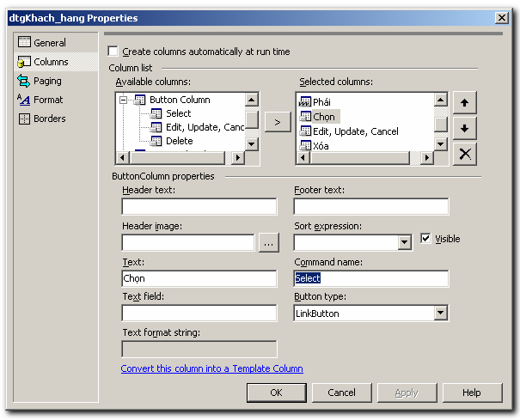Select the Phái column in selected columns
This screenshot has width=520, height=420.
[321, 101]
